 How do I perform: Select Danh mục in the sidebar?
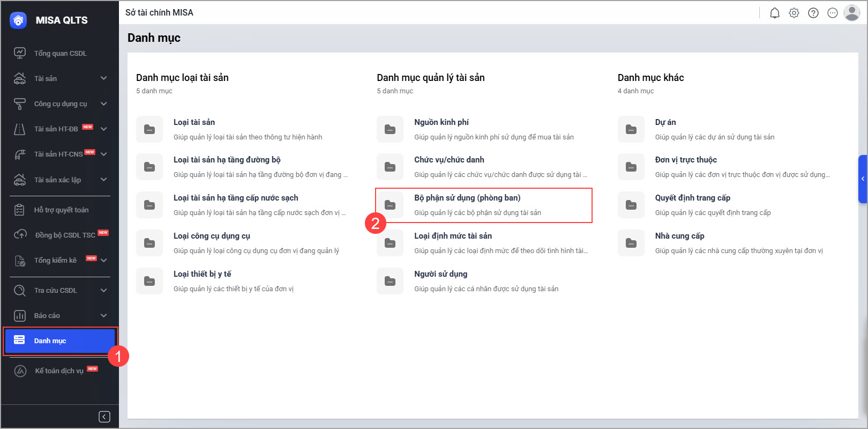click(50, 341)
